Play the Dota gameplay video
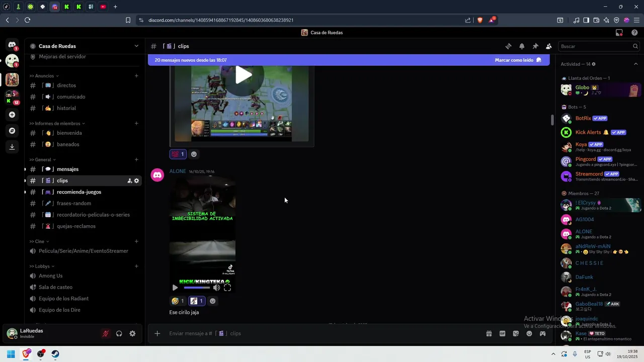Viewport: 644px width, 362px height. coord(244,75)
